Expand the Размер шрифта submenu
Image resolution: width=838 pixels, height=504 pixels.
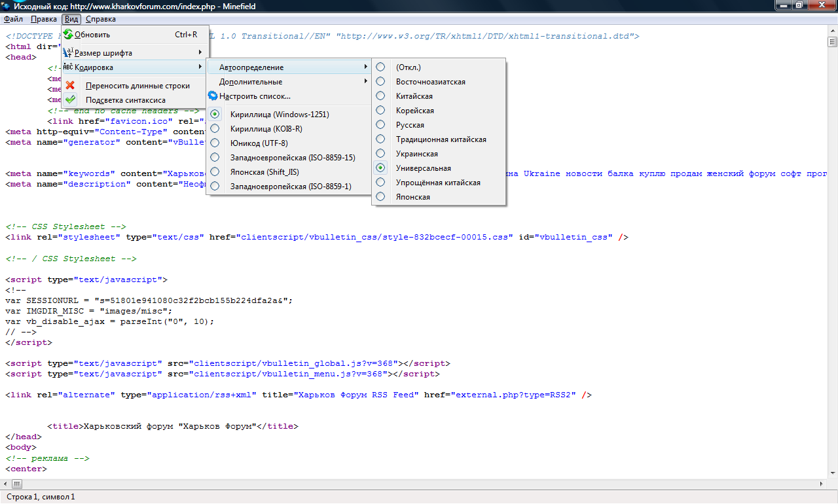pos(135,53)
